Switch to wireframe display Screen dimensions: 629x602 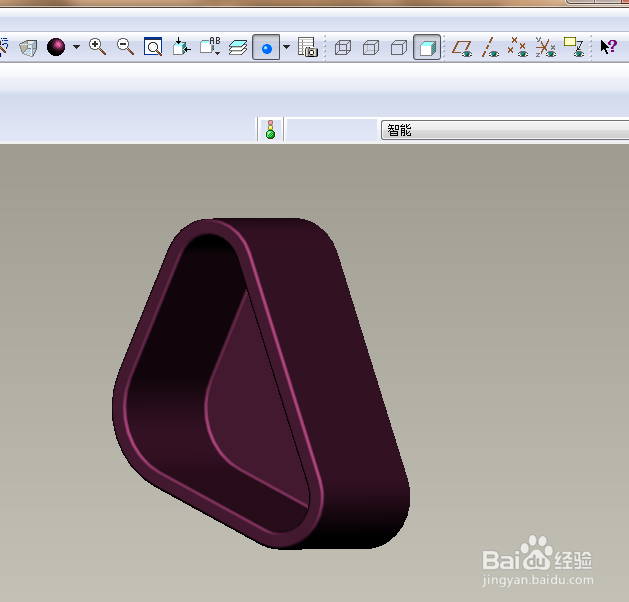pos(343,47)
